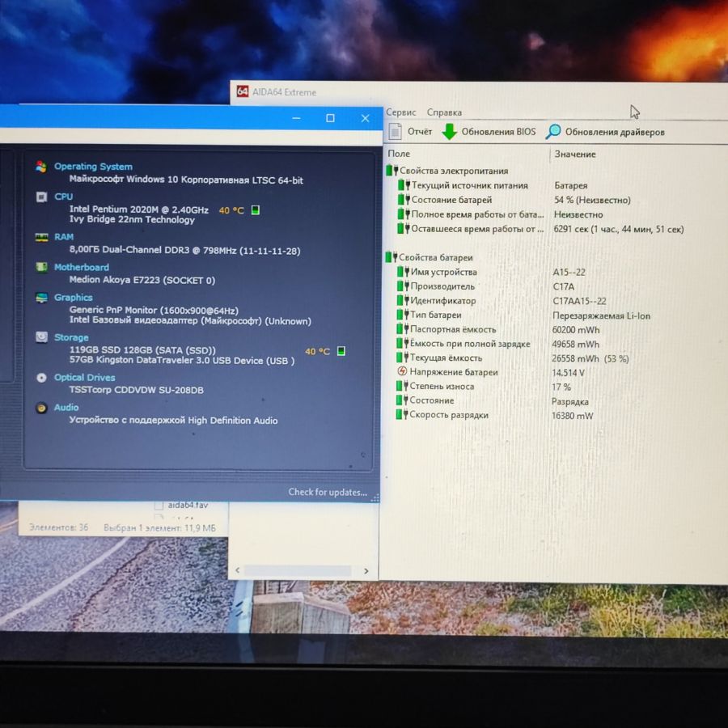Viewport: 728px width, 728px height.
Task: Click the CPU chip icon in Speccy
Action: (41, 197)
